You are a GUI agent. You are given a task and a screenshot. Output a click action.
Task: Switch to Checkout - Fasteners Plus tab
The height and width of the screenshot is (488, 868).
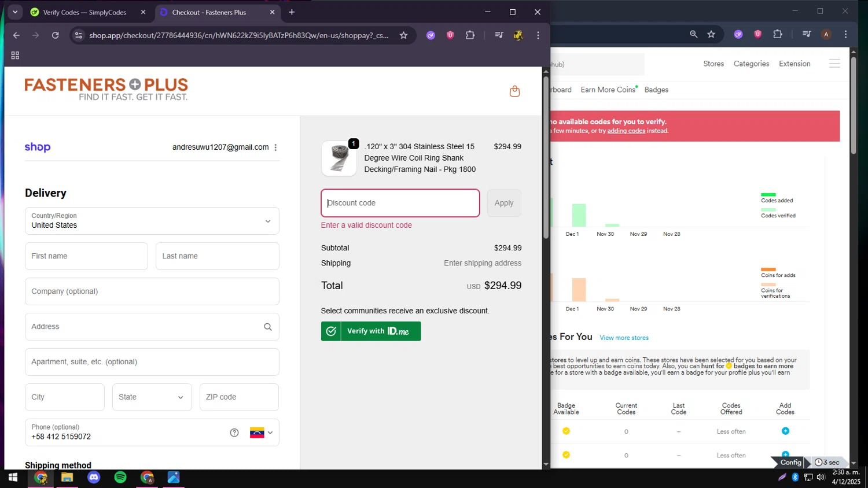pyautogui.click(x=209, y=12)
